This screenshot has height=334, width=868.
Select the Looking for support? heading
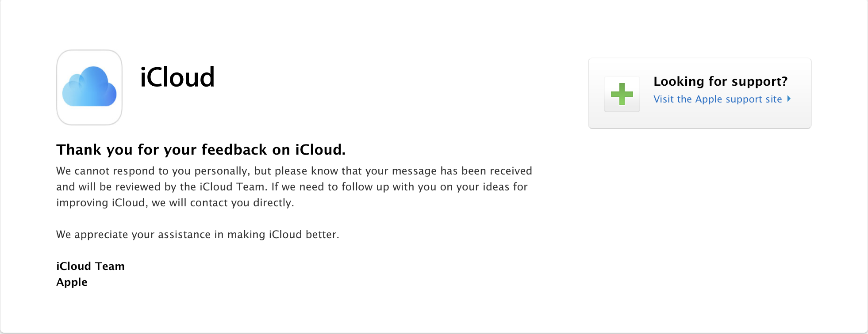pos(720,81)
